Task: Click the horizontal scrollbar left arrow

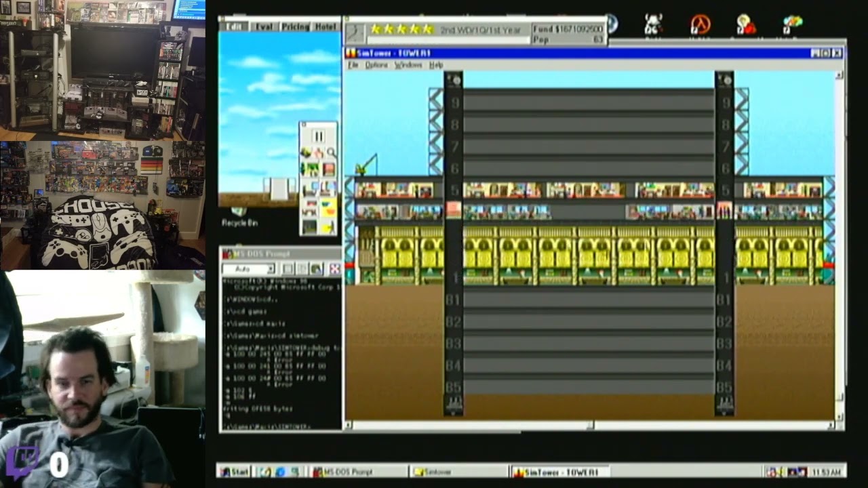Action: [x=349, y=426]
